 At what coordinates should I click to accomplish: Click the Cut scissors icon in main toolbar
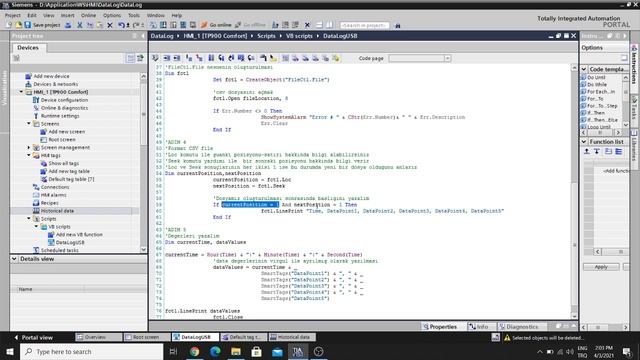pyautogui.click(x=80, y=25)
